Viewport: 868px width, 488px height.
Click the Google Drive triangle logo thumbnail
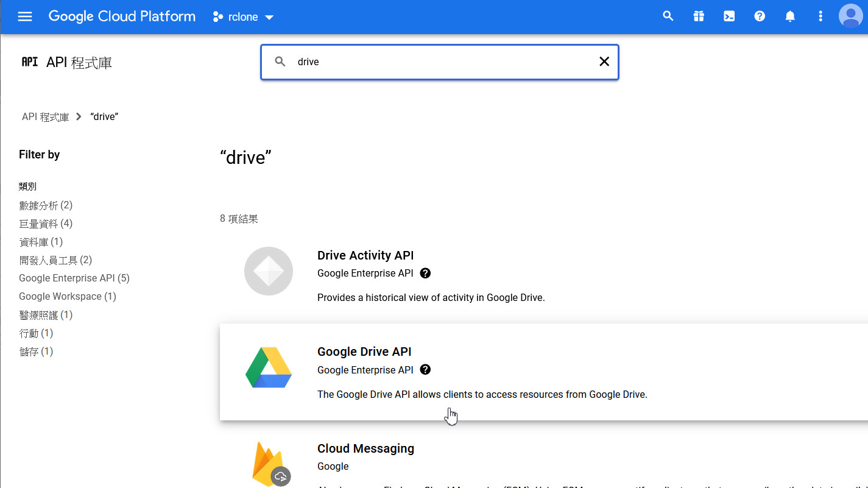[269, 368]
